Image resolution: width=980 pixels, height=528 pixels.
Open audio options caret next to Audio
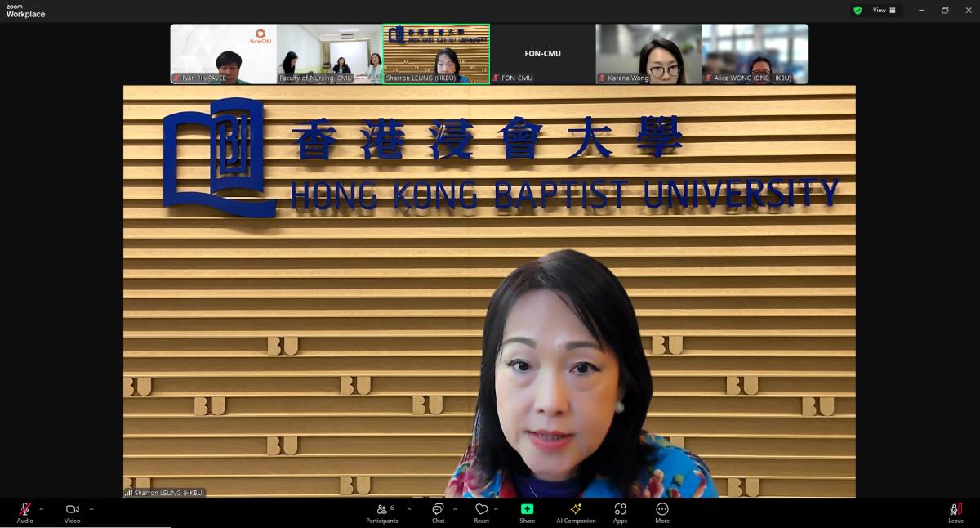pyautogui.click(x=42, y=508)
